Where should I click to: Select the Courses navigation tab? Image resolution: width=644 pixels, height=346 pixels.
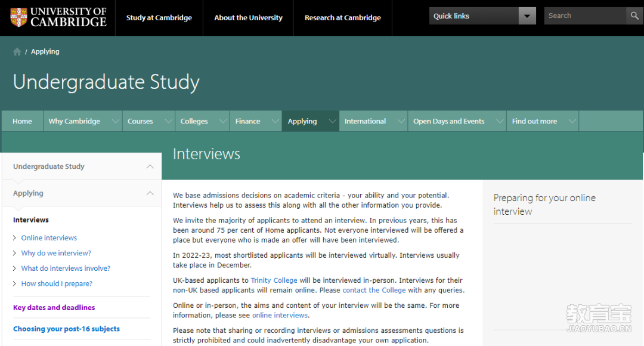pos(140,121)
